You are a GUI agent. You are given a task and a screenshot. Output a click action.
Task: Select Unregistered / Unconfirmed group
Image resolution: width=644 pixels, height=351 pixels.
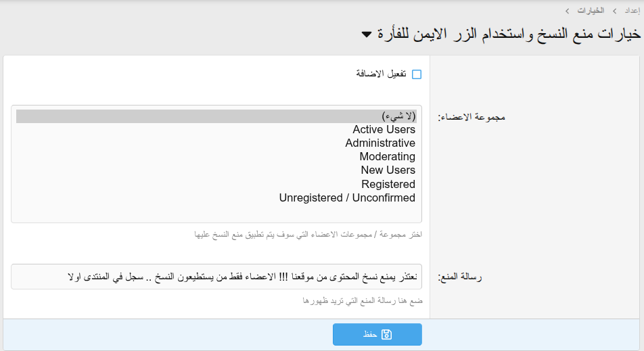pos(347,197)
